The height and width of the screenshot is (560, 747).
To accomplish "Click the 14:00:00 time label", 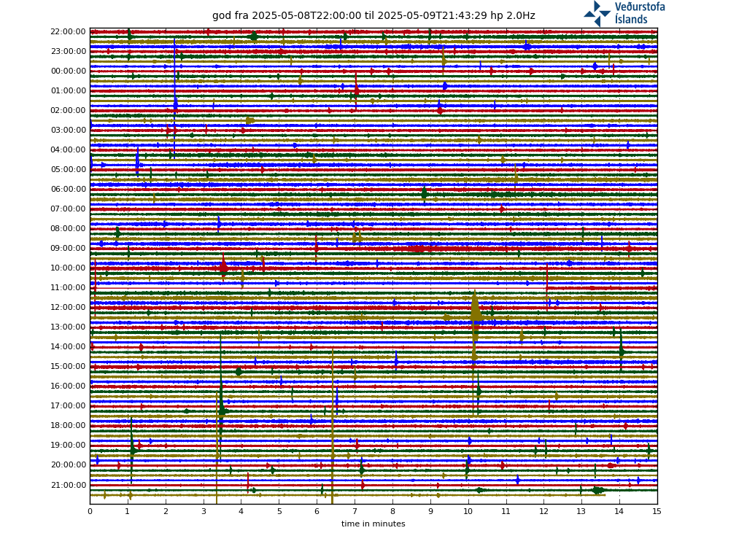I will click(x=68, y=346).
